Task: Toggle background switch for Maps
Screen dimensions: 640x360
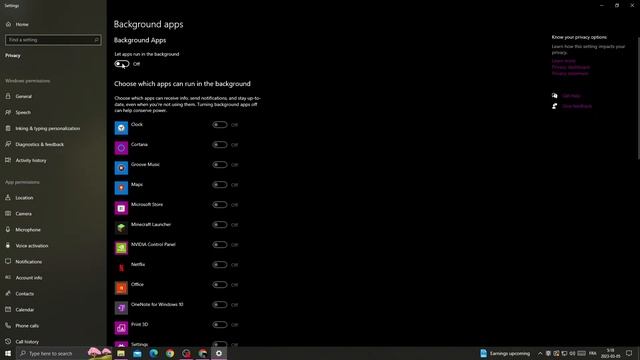Action: click(x=220, y=184)
